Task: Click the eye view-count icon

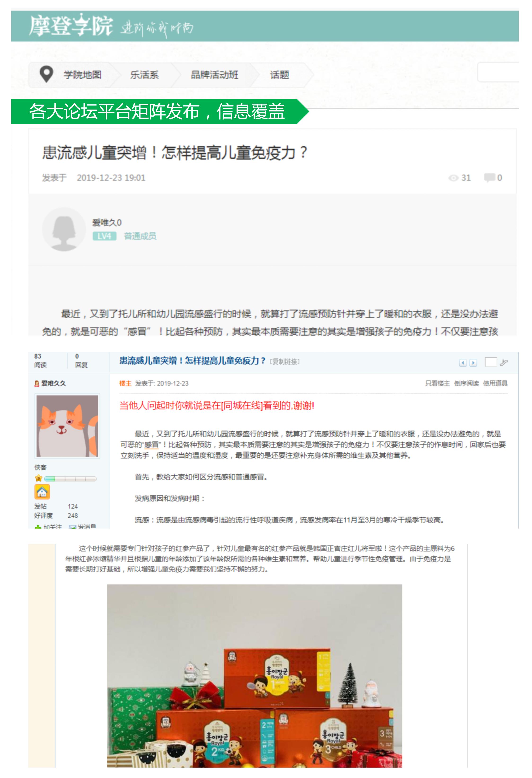Action: tap(453, 178)
